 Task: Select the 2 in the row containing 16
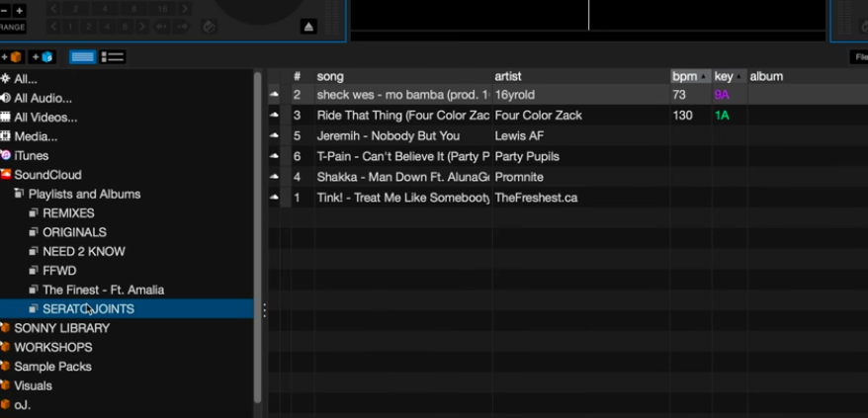coord(76,9)
